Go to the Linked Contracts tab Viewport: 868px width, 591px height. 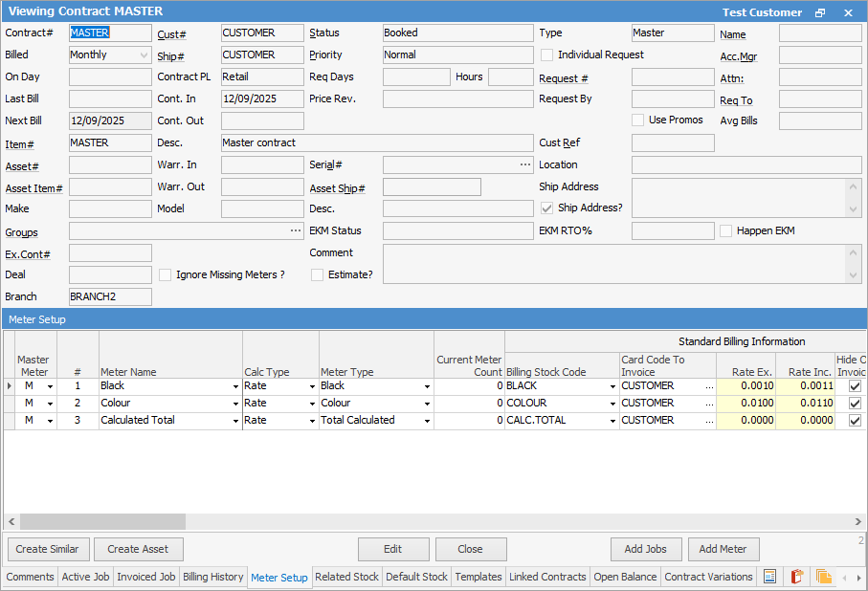(x=547, y=577)
